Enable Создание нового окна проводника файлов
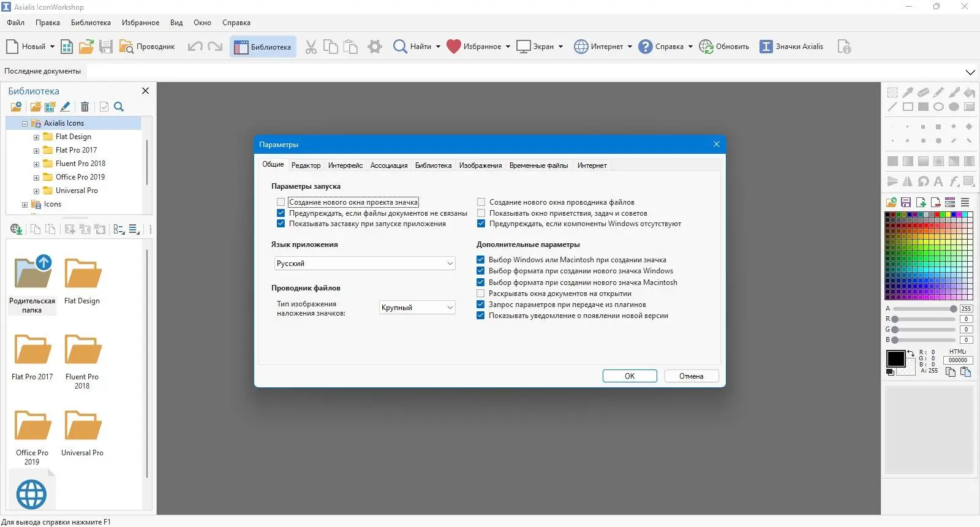980x527 pixels. (481, 202)
